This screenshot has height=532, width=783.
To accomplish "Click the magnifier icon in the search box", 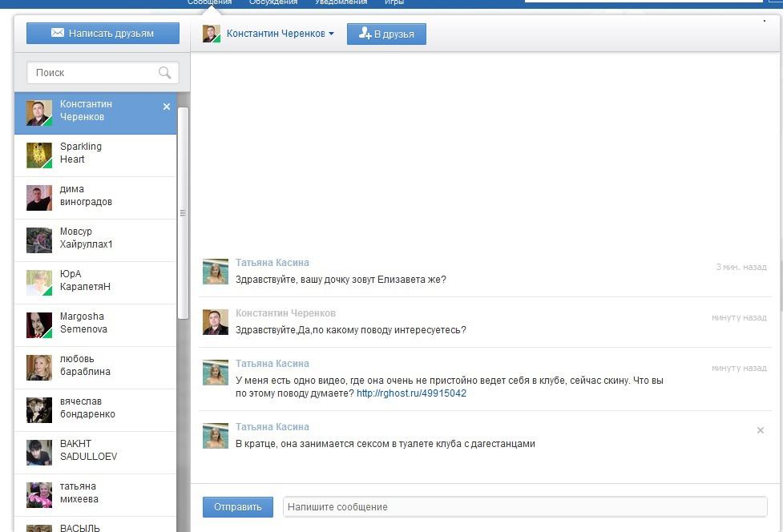I will tap(164, 73).
